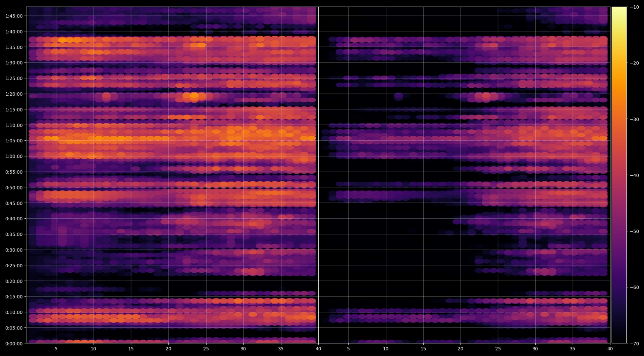644x356 pixels.
Task: Click the 0:55:00 time label
Action: pyautogui.click(x=14, y=172)
